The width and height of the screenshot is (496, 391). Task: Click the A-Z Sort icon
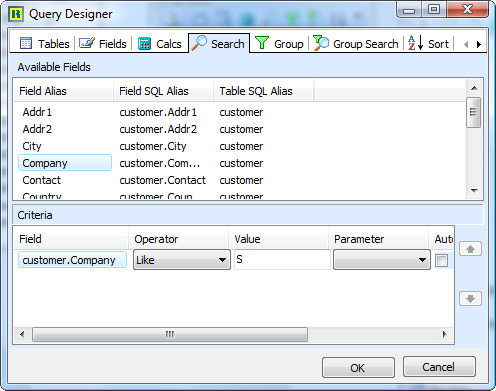416,43
